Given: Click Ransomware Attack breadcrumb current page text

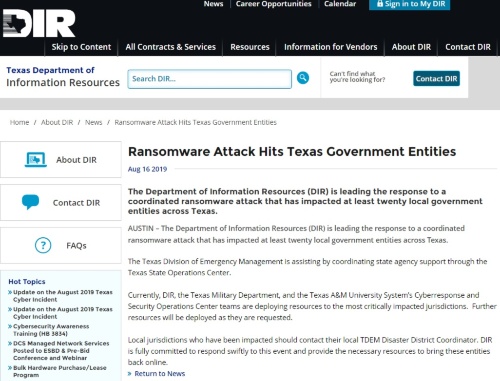Looking at the screenshot, I should [196, 122].
